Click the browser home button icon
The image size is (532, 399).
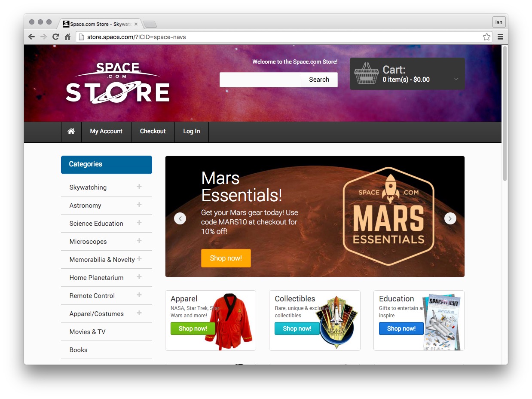tap(67, 37)
